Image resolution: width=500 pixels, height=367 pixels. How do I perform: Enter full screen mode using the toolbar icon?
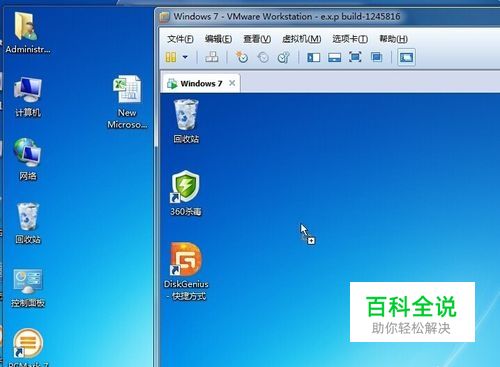[x=355, y=57]
